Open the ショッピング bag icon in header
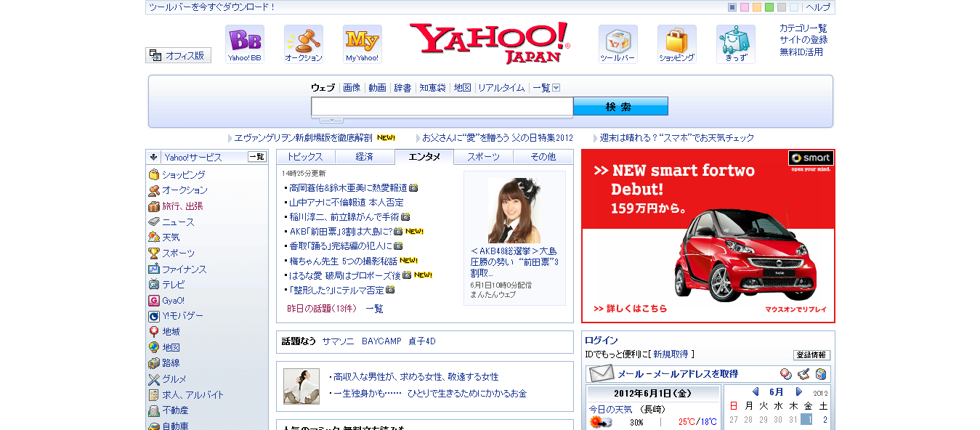The height and width of the screenshot is (430, 980). coord(677,44)
